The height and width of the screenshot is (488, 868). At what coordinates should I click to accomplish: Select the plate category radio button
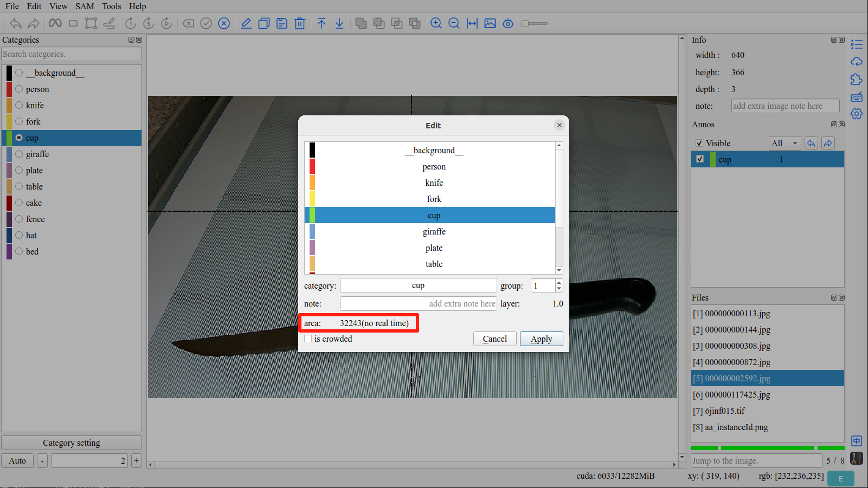(x=19, y=170)
